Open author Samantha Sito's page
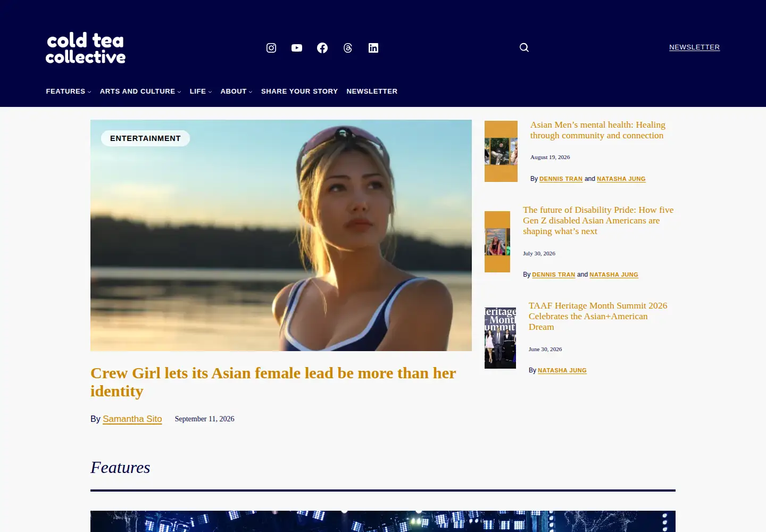The image size is (766, 532). pyautogui.click(x=132, y=419)
